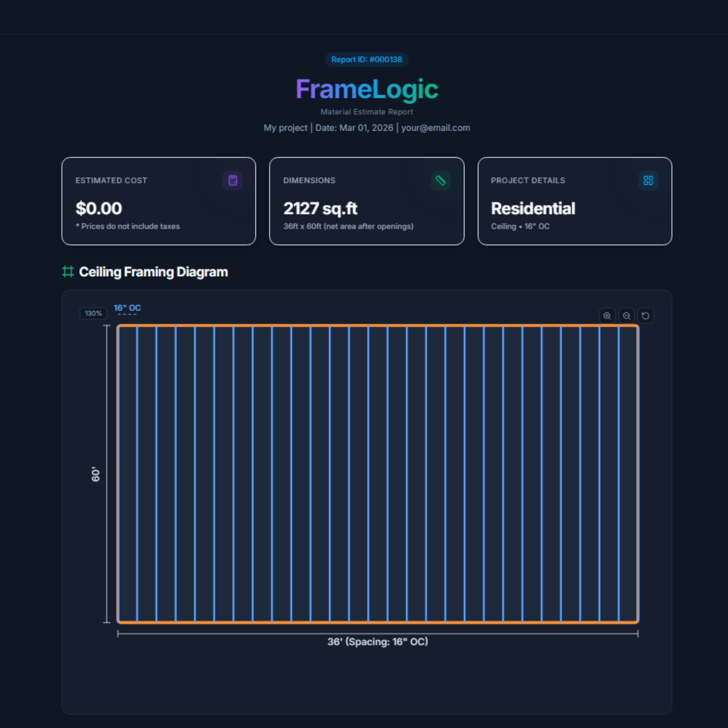Image resolution: width=728 pixels, height=728 pixels.
Task: Click the Ceiling • 16" OC detail text
Action: click(x=521, y=226)
